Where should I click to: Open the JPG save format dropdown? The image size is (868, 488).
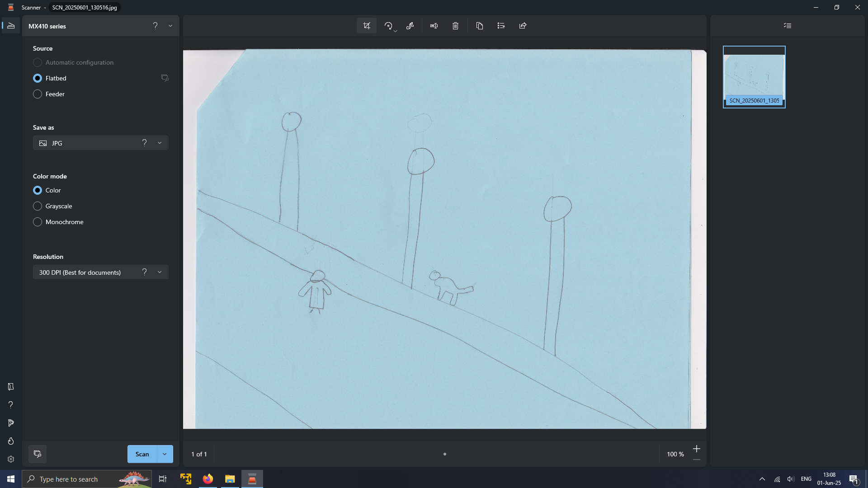point(160,143)
